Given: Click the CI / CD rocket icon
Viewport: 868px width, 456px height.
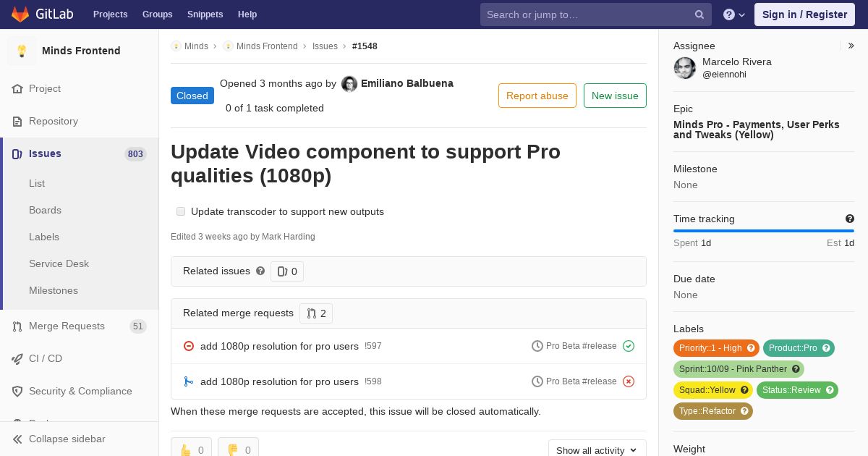Looking at the screenshot, I should click(x=17, y=358).
